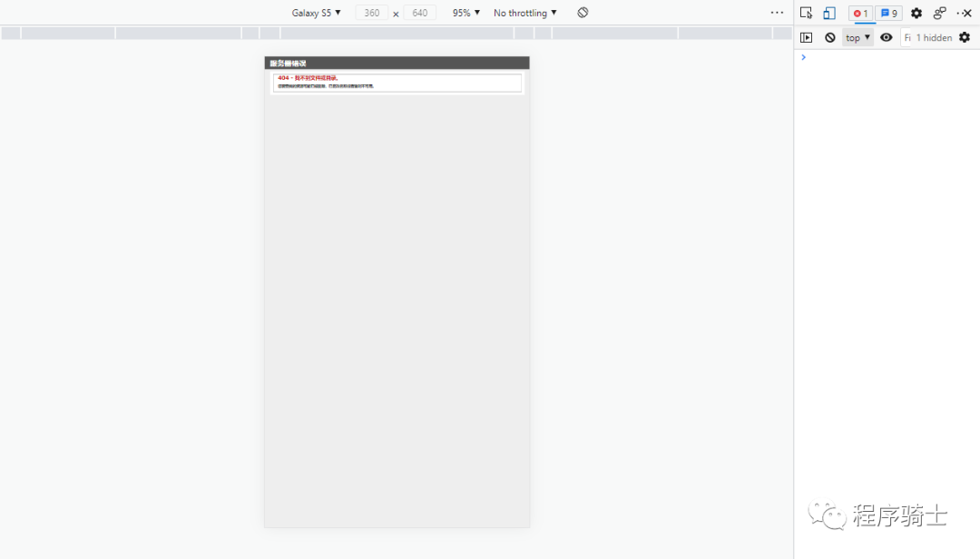This screenshot has height=559, width=980.
Task: Open DevTools main settings gear
Action: click(x=916, y=13)
